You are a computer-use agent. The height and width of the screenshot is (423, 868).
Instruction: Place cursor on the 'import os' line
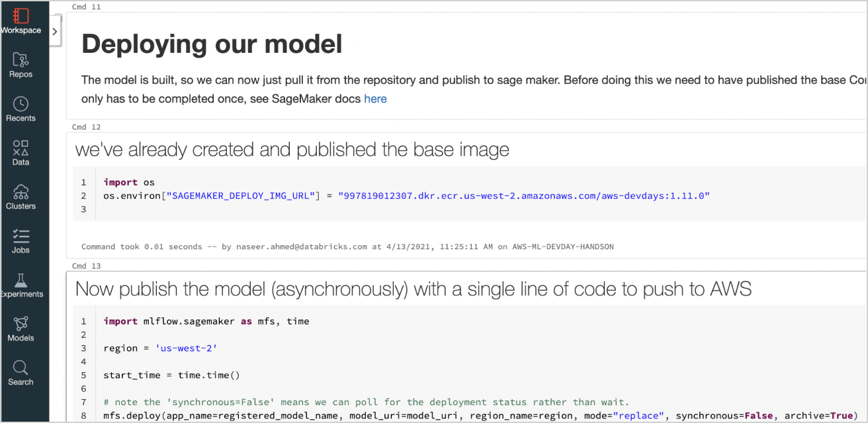(129, 182)
